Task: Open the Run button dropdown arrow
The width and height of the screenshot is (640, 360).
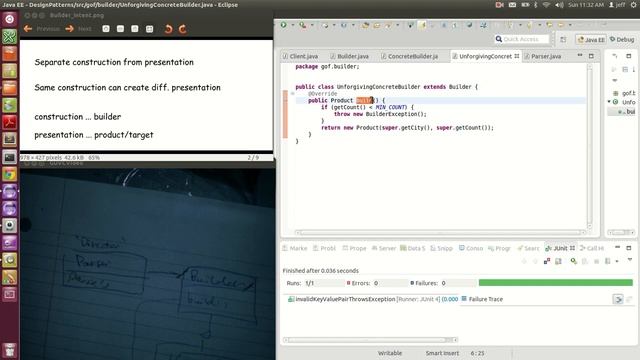Action: pos(292,25)
